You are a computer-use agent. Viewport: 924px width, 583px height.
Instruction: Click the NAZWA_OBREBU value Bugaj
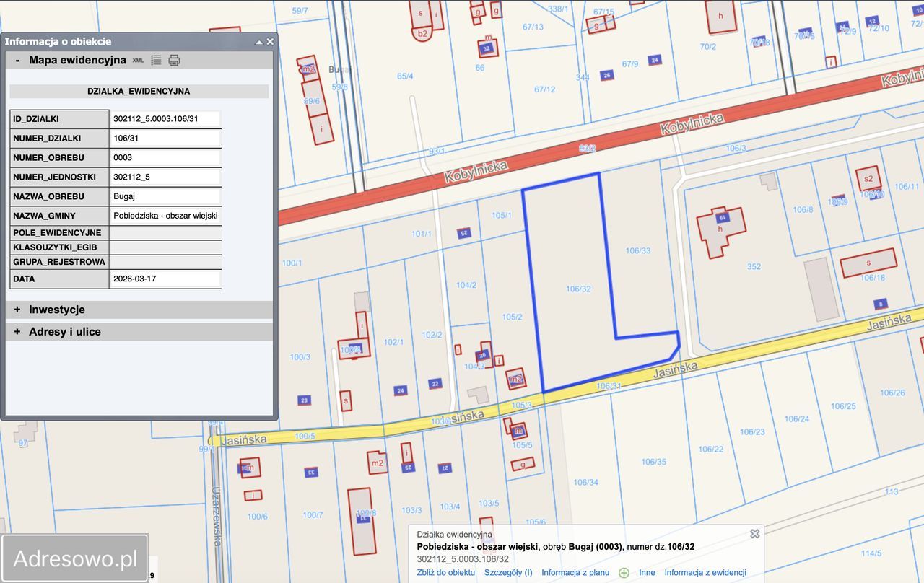coord(165,196)
